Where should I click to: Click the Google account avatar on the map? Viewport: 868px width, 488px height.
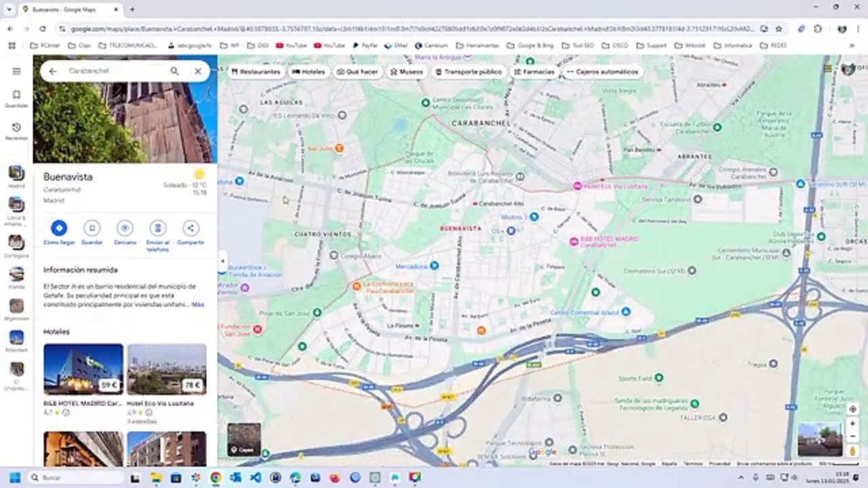click(848, 68)
